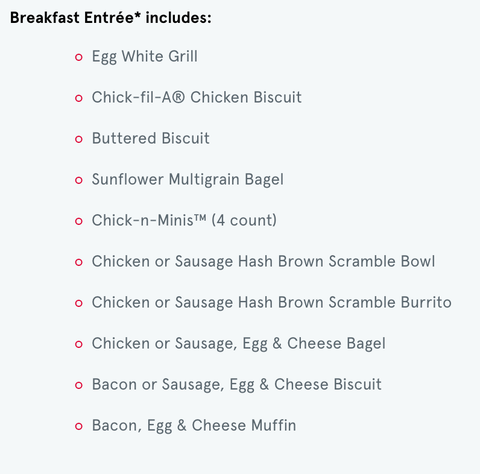Click the bullet beside Scramble Burrito entry
480x474 pixels.
click(x=79, y=303)
